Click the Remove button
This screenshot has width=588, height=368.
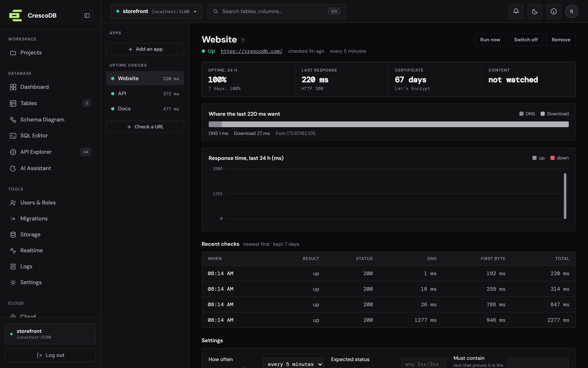[x=561, y=40]
